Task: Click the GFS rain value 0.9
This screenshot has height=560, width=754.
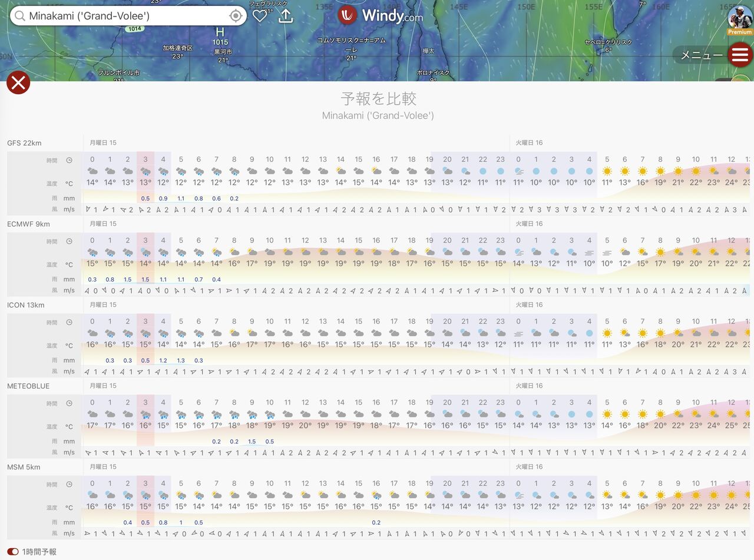Action: point(163,198)
